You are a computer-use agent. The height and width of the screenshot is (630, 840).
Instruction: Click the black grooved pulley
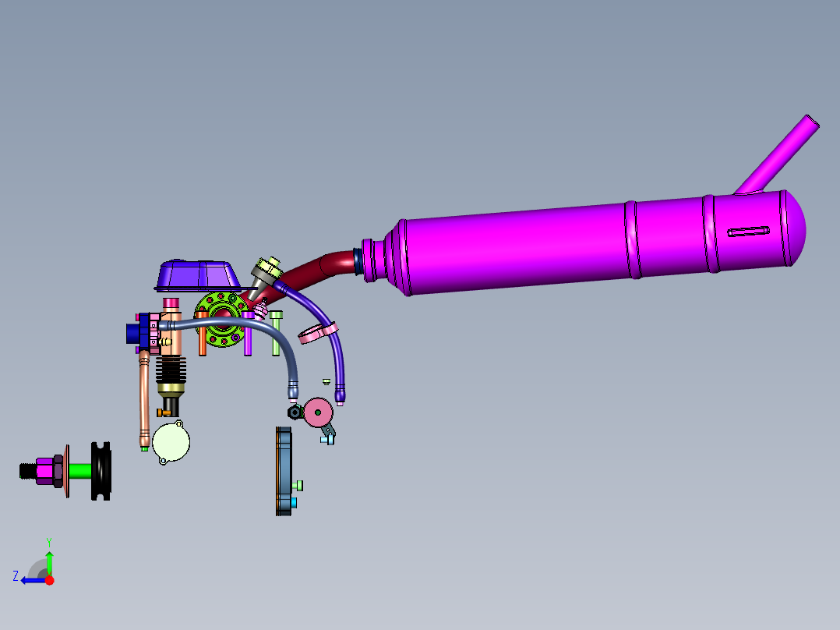pyautogui.click(x=101, y=471)
